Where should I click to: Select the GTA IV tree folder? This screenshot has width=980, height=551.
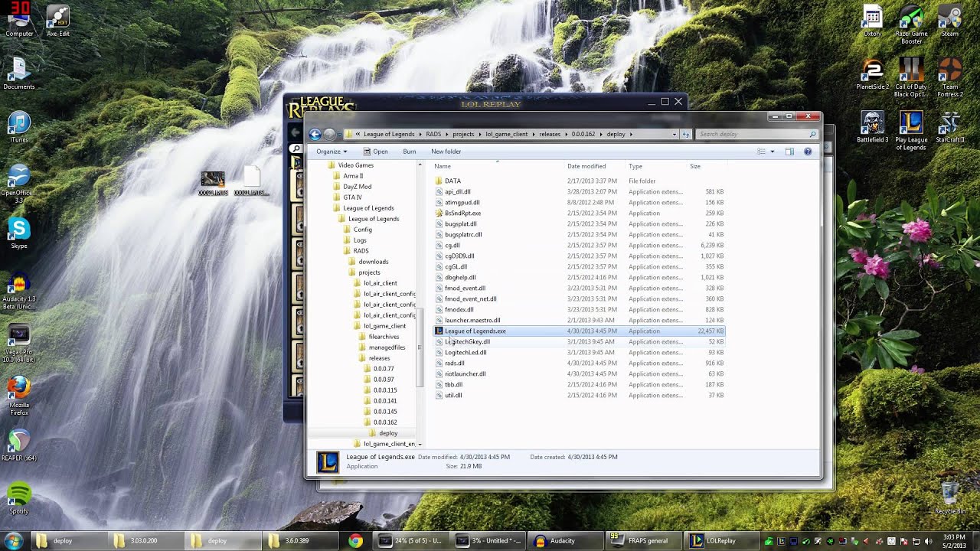point(352,197)
